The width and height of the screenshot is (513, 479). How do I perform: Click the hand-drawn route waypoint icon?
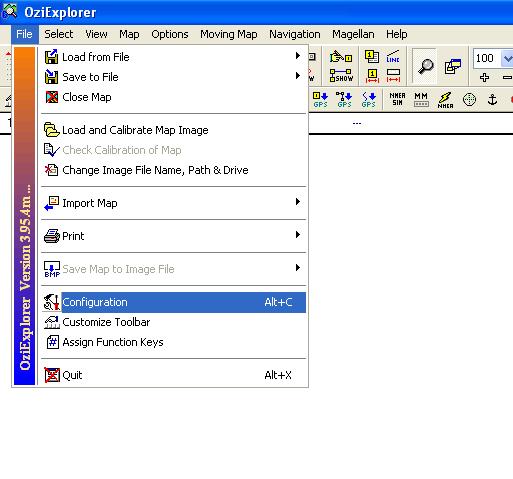coord(341,57)
